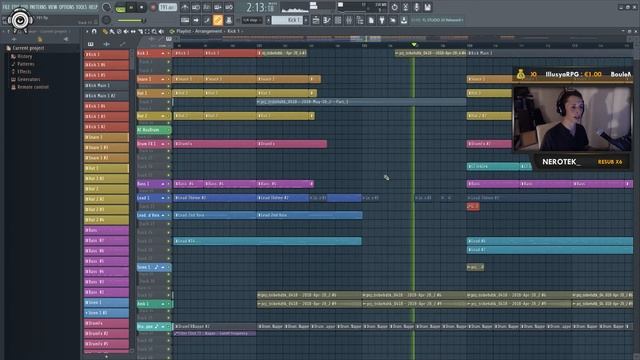Screen dimensions: 640x360
Task: Click the view playlist icon
Action: coord(316,20)
